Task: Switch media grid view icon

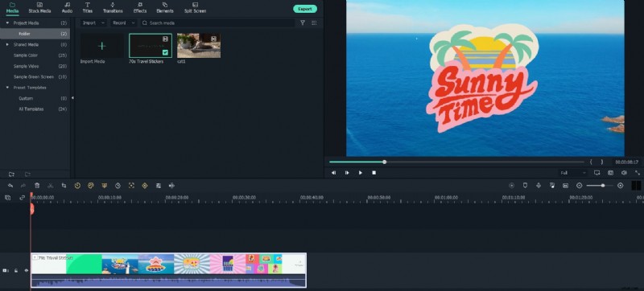Action: coord(314,23)
